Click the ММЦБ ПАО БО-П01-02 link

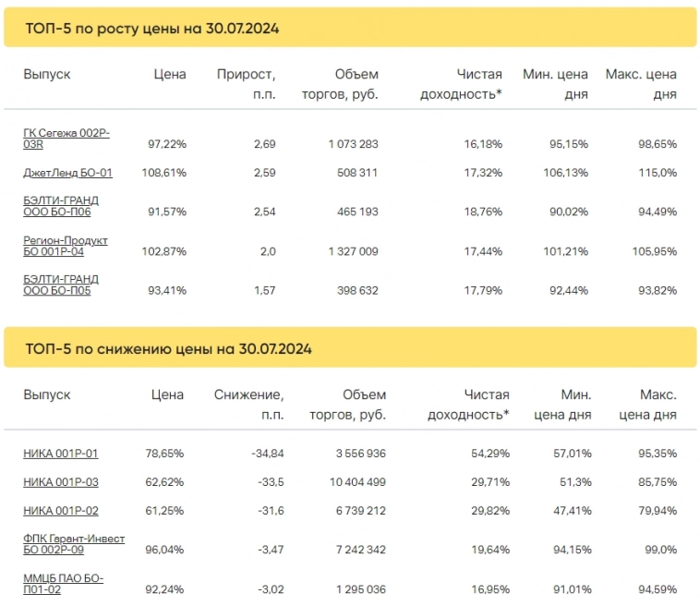click(63, 584)
